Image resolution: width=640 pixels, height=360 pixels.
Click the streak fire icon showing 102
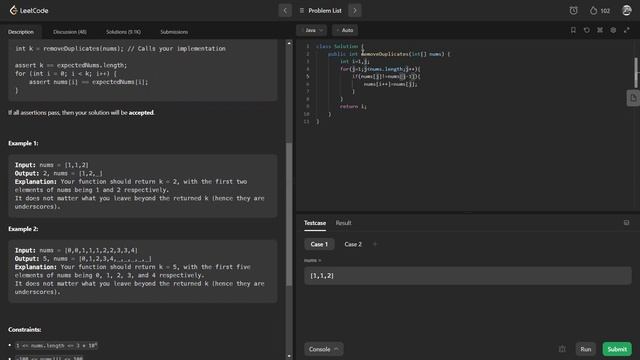[x=600, y=11]
